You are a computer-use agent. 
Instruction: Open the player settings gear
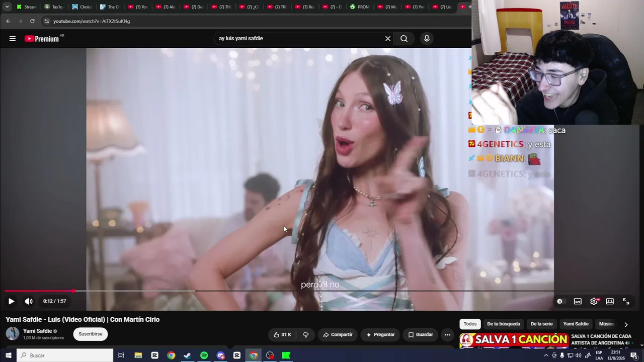pos(594,301)
